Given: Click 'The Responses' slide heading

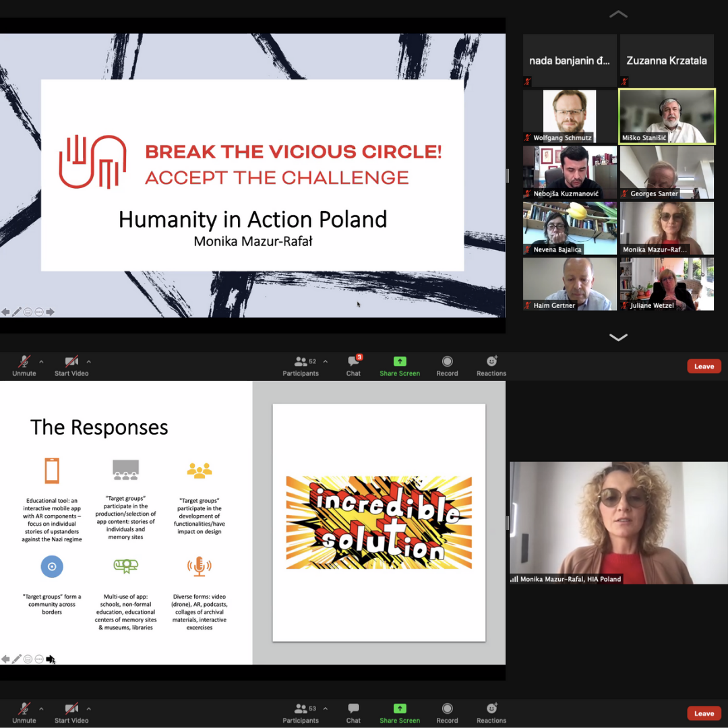Looking at the screenshot, I should pos(99,427).
